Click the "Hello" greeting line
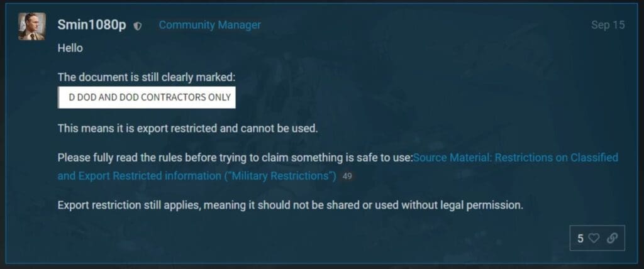 [70, 48]
